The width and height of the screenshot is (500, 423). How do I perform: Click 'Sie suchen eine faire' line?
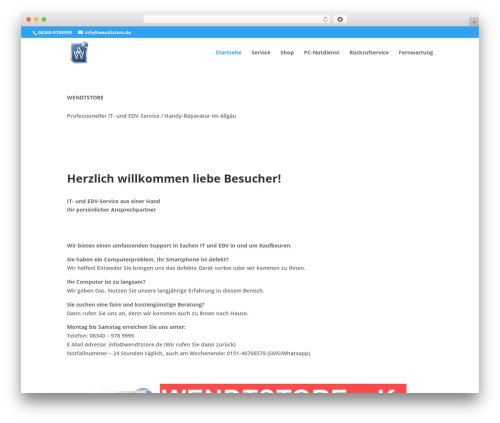(135, 305)
